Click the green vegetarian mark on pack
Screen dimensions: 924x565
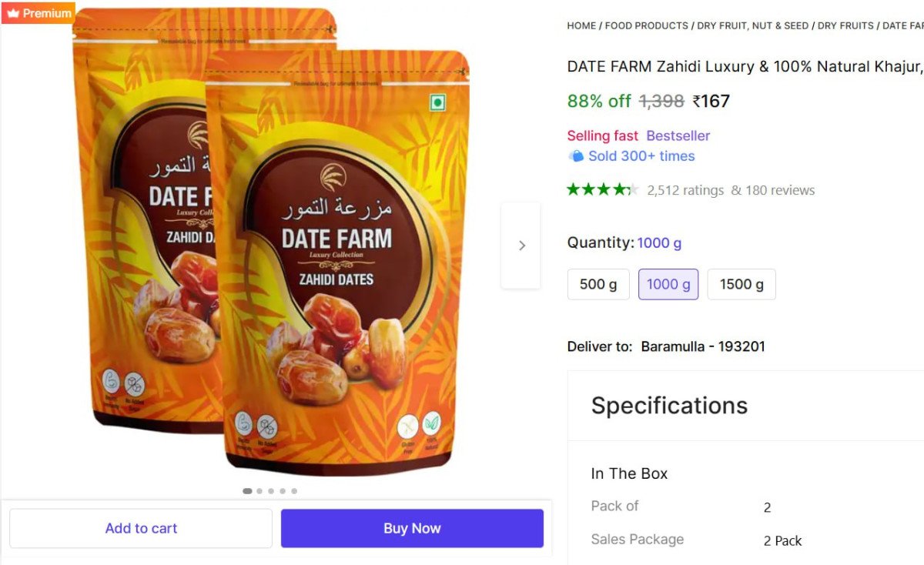(x=437, y=103)
